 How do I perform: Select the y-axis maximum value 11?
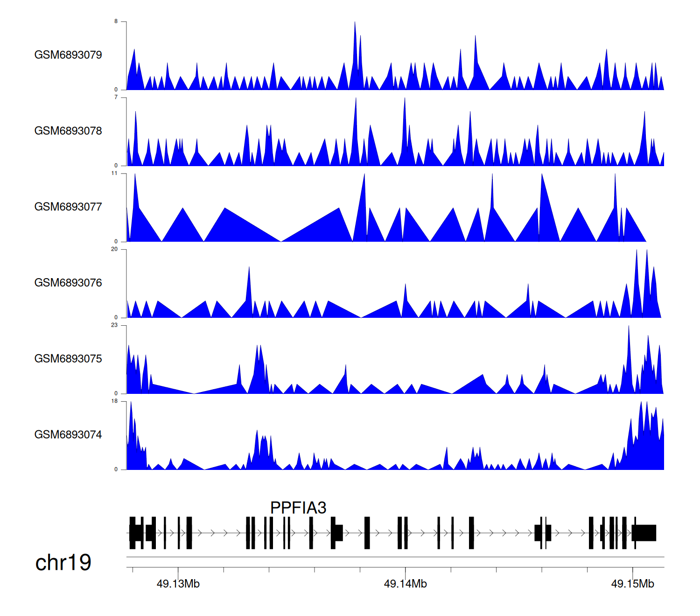coord(114,174)
